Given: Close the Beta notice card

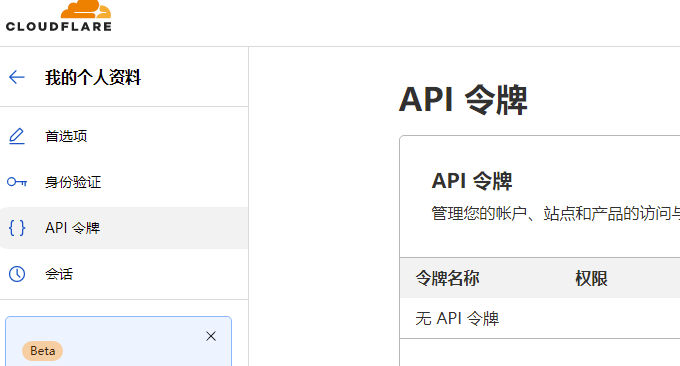Looking at the screenshot, I should (x=211, y=336).
